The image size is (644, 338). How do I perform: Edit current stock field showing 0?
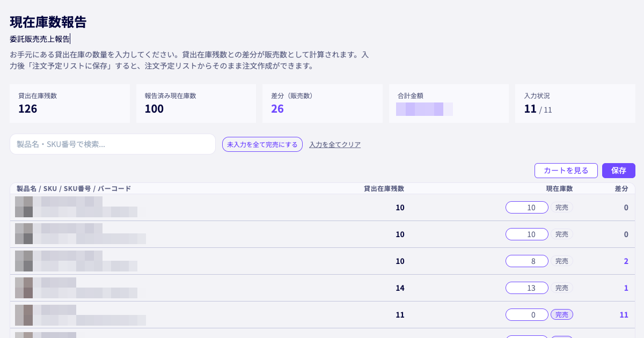tap(527, 315)
